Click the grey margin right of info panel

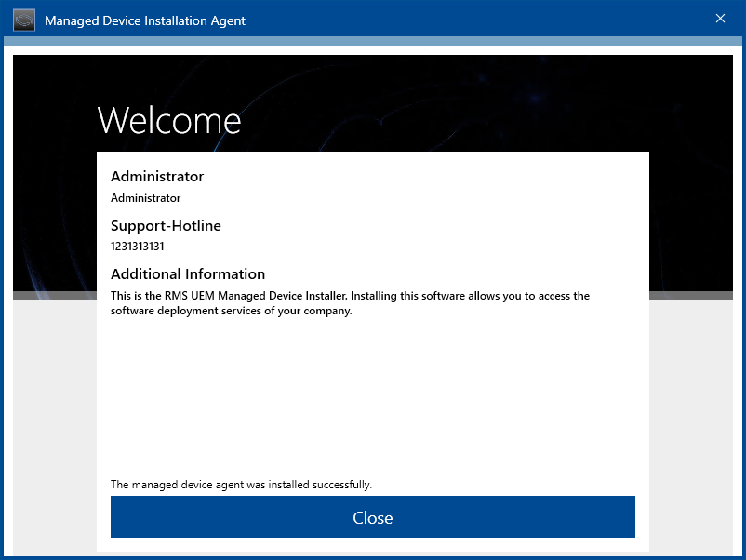pyautogui.click(x=690, y=419)
